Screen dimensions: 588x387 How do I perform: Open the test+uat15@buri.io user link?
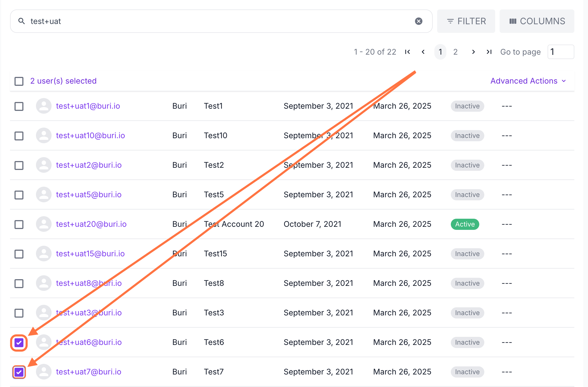[90, 254]
